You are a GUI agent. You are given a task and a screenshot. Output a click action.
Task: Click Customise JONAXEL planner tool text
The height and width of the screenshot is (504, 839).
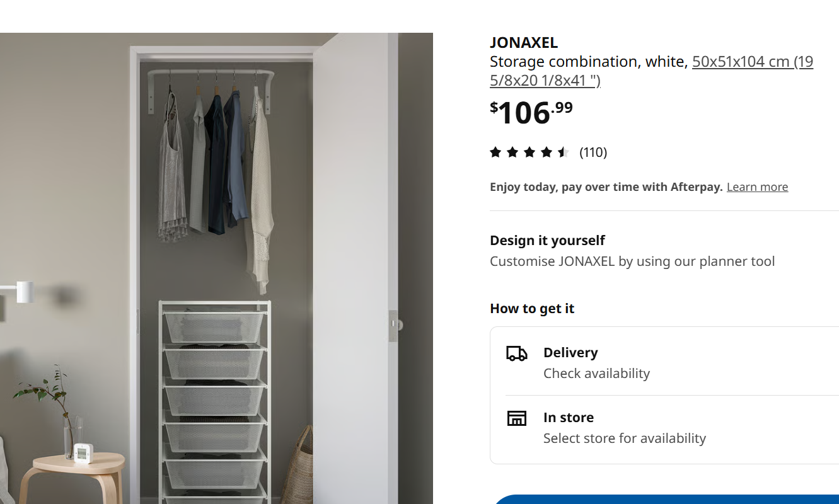pyautogui.click(x=632, y=261)
